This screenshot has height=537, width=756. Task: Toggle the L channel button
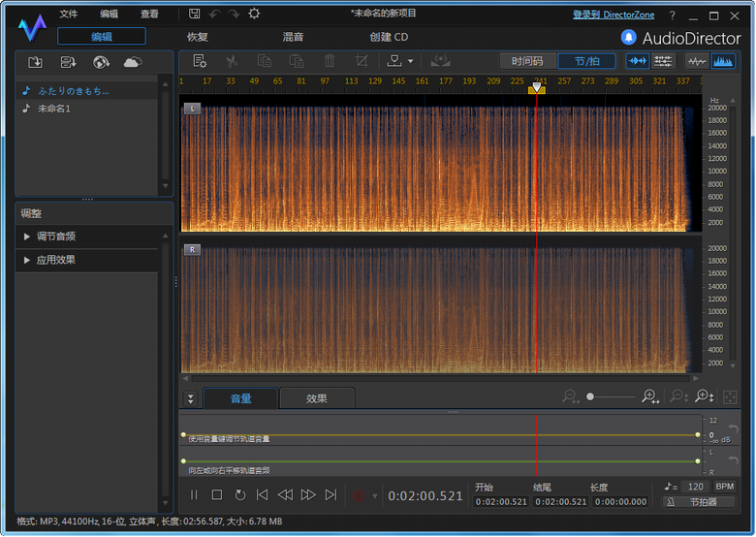[x=192, y=109]
